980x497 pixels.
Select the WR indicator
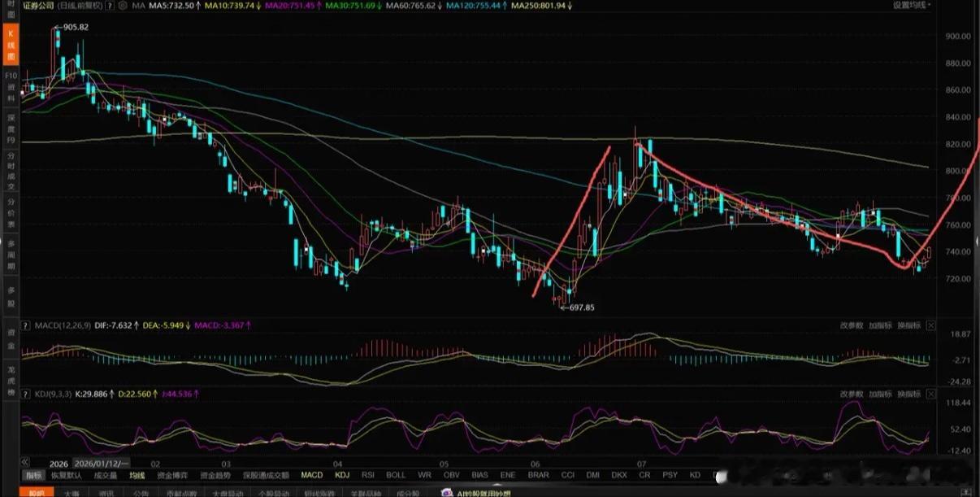[424, 475]
